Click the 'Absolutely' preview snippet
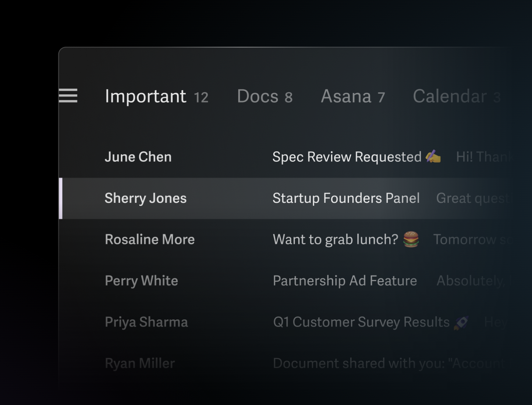This screenshot has width=532, height=405. [471, 281]
